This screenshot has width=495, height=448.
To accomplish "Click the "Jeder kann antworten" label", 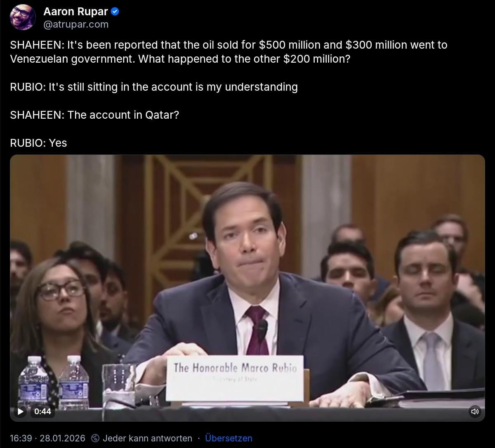I will pyautogui.click(x=147, y=438).
